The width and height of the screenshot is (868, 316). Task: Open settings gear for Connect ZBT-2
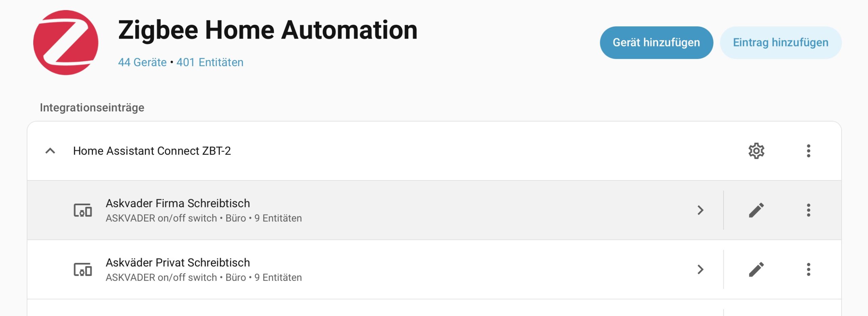pos(756,151)
